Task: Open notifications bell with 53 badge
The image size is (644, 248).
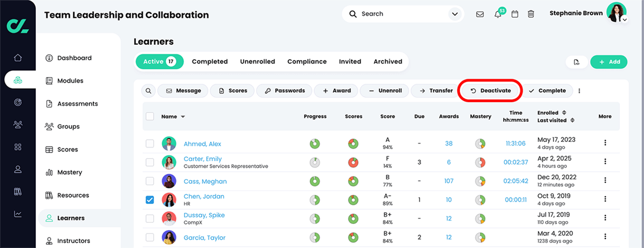Action: point(498,14)
